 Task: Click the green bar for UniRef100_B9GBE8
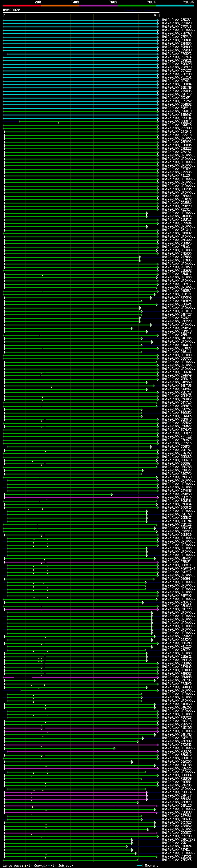click(81, 111)
